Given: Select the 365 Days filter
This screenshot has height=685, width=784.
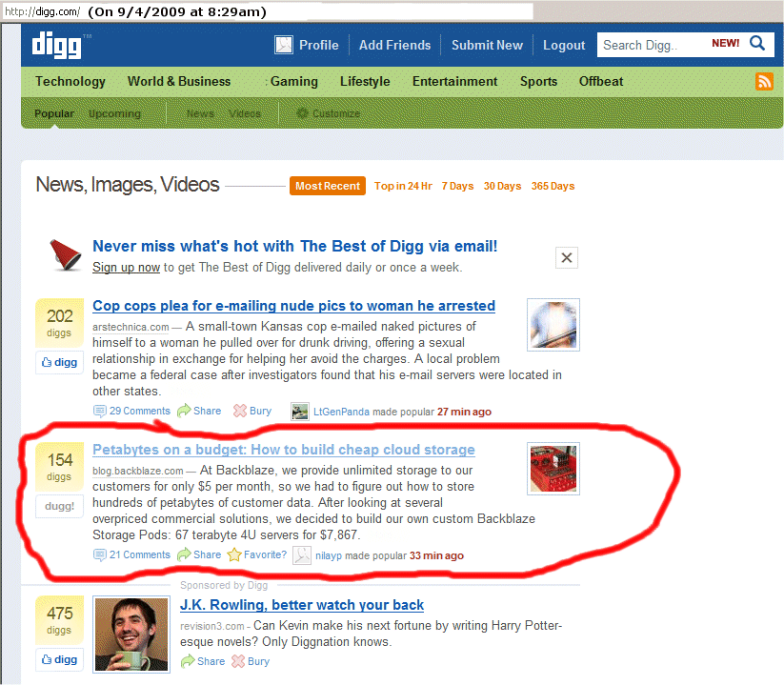Looking at the screenshot, I should click(x=553, y=186).
